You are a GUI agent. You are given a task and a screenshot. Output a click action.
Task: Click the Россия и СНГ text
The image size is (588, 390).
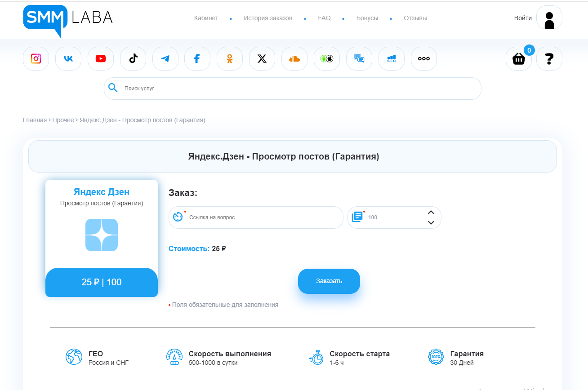coord(108,363)
